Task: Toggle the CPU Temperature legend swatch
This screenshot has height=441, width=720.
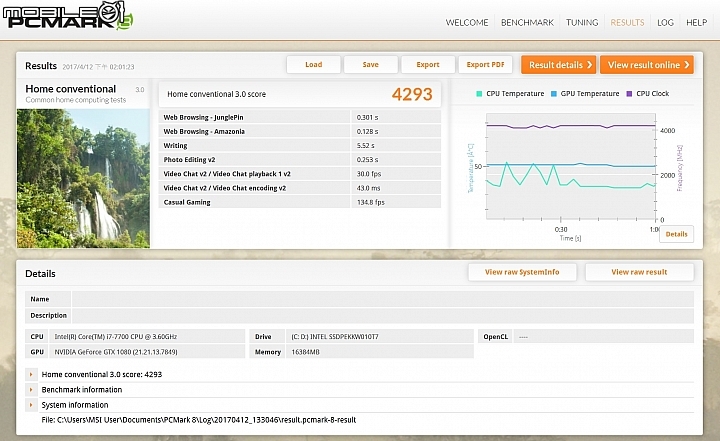Action: (479, 94)
